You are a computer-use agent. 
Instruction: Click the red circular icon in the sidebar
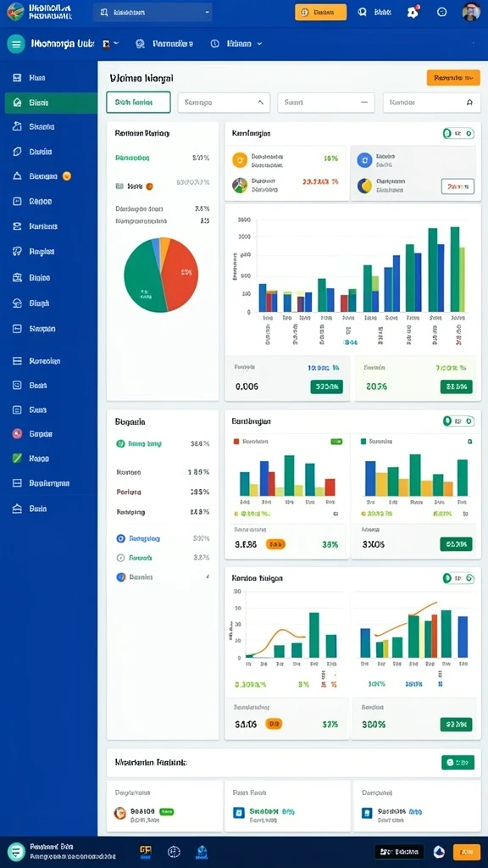pos(17,433)
